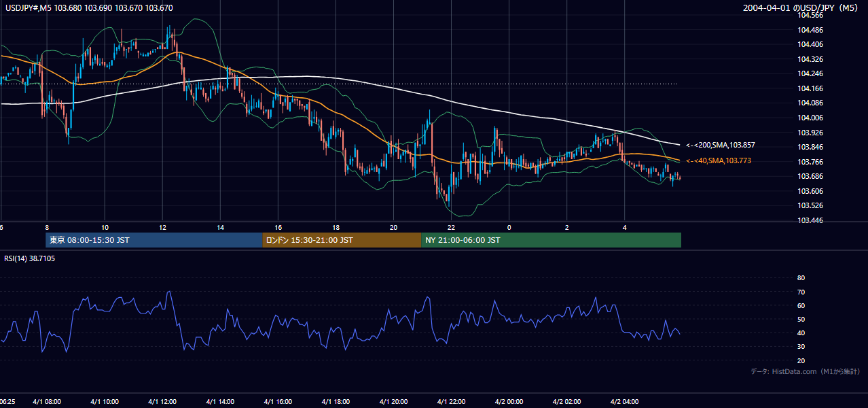
Task: Click RSI scale level 30
Action: click(801, 347)
